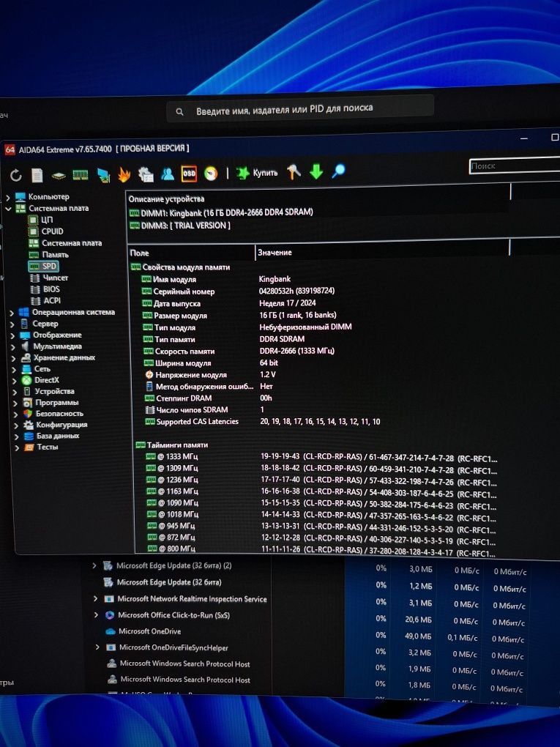560x747 pixels.
Task: Minimize the AIDA64 window
Action: 524,138
